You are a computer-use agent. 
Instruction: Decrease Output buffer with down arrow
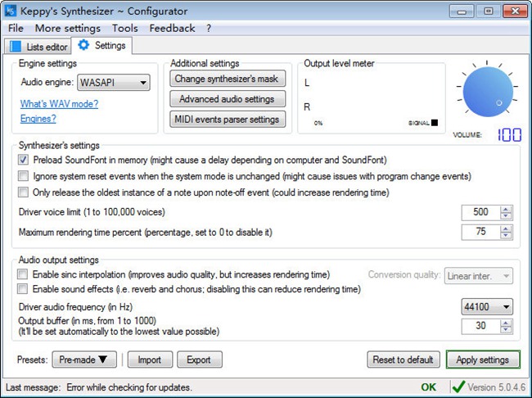(x=506, y=330)
